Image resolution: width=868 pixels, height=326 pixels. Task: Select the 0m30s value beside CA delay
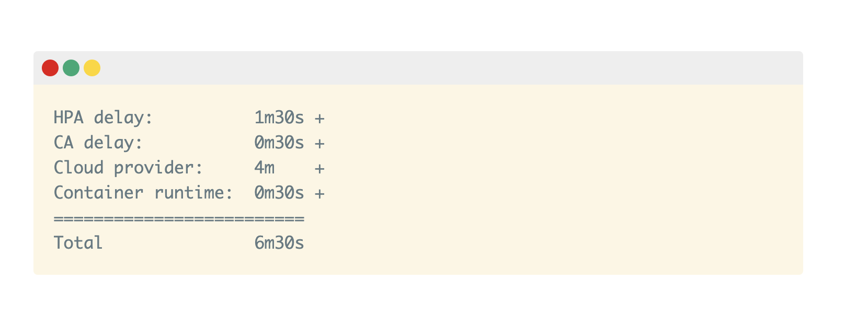(x=279, y=143)
